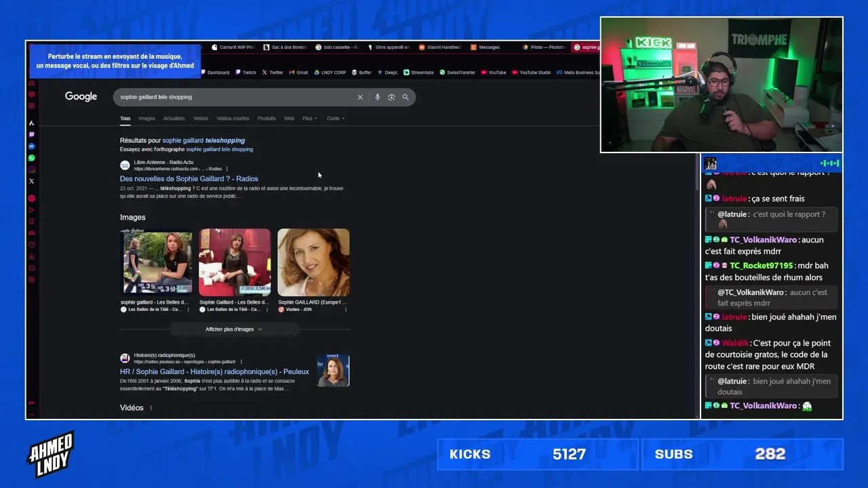This screenshot has width=868, height=488.
Task: Open options menu for Histoire(s) radiophonique(s) result
Action: 241,362
